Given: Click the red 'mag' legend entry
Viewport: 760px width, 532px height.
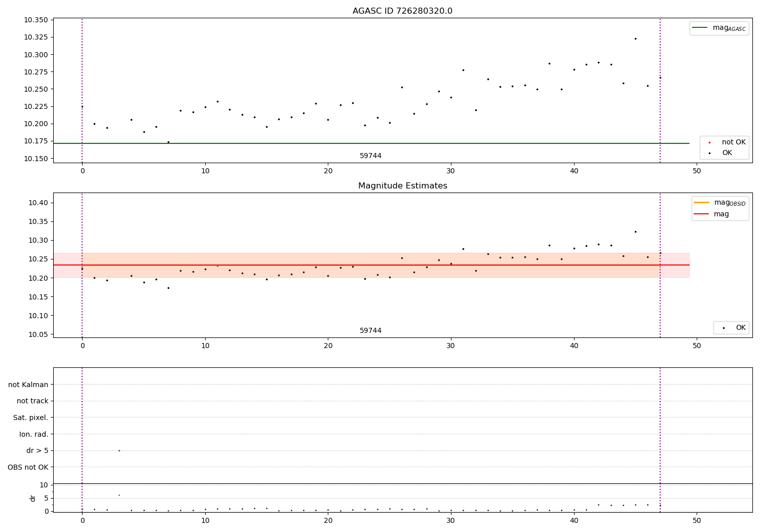Looking at the screenshot, I should (711, 214).
